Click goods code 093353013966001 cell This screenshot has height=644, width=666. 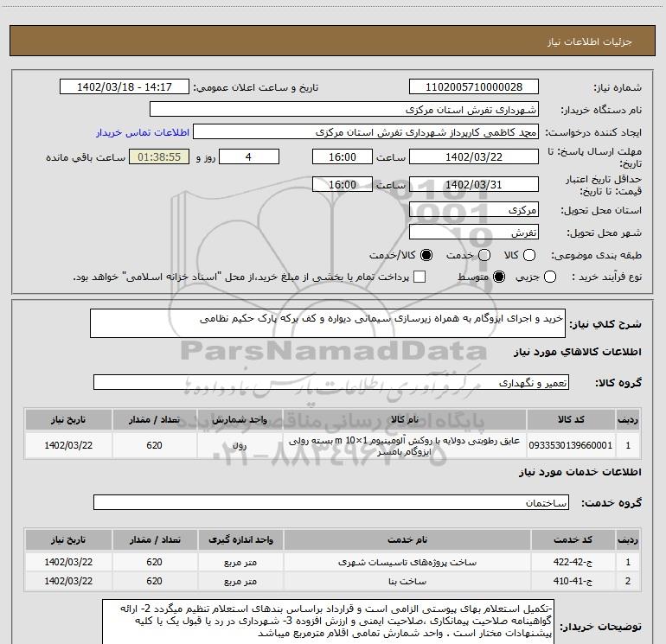click(x=571, y=445)
